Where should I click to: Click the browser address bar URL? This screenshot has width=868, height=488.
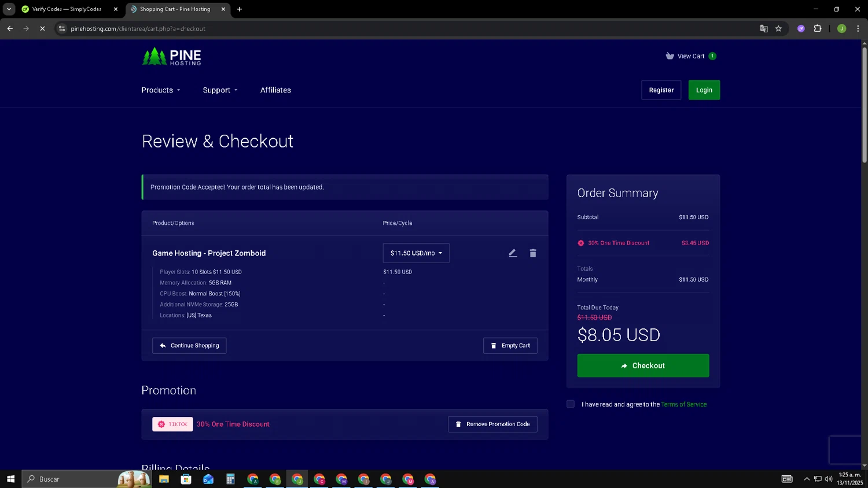coord(138,28)
